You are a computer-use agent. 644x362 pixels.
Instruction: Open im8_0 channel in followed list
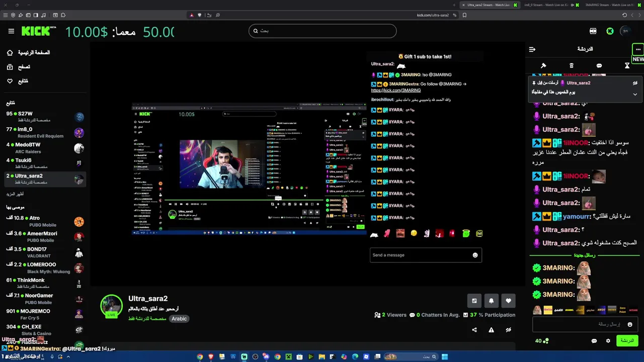pos(45,133)
